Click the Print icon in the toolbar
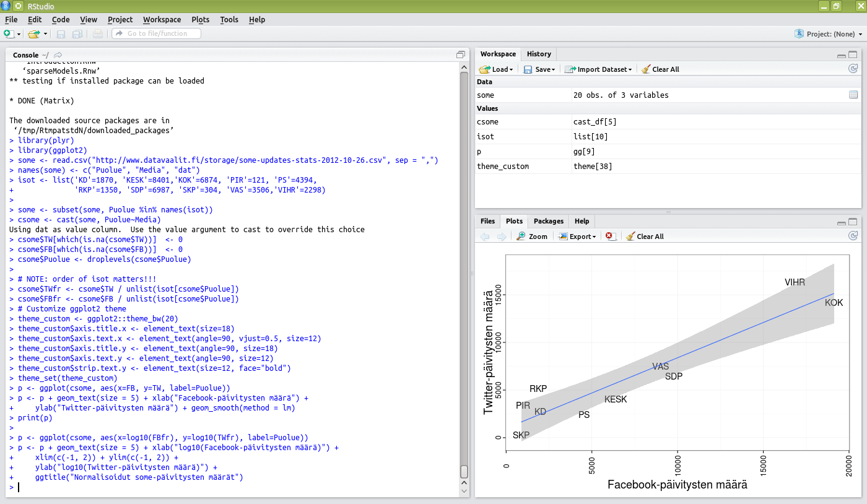 pyautogui.click(x=98, y=33)
